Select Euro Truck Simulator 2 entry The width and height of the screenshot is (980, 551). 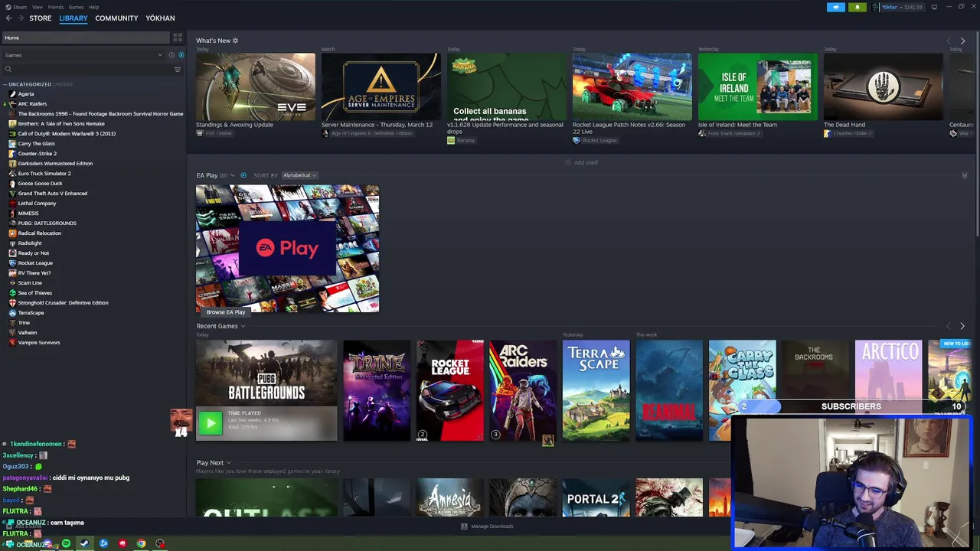click(x=44, y=174)
